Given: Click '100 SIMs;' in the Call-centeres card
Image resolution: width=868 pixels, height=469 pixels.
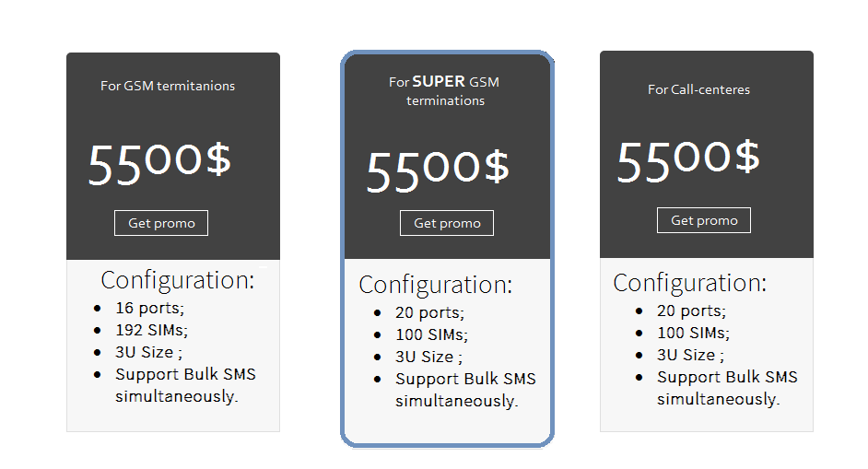Looking at the screenshot, I should [x=693, y=333].
